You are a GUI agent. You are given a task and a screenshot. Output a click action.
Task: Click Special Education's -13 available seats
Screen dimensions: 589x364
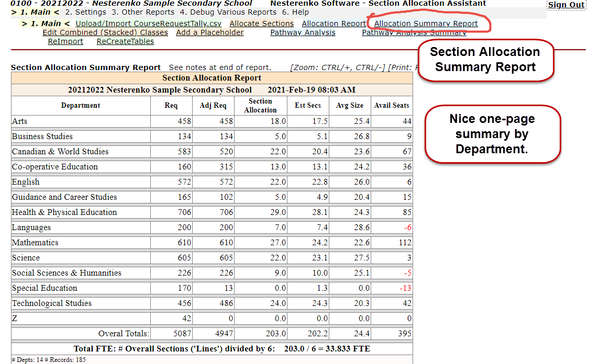[405, 288]
